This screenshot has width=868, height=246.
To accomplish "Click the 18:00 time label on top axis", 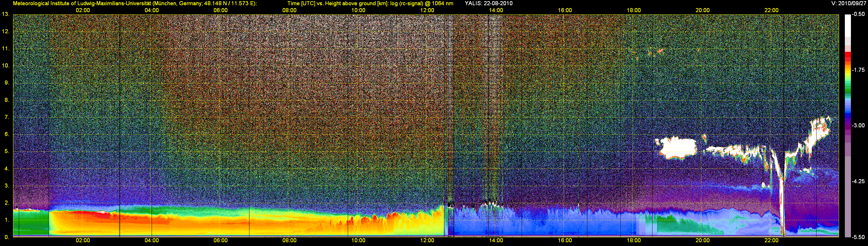I will (x=633, y=10).
